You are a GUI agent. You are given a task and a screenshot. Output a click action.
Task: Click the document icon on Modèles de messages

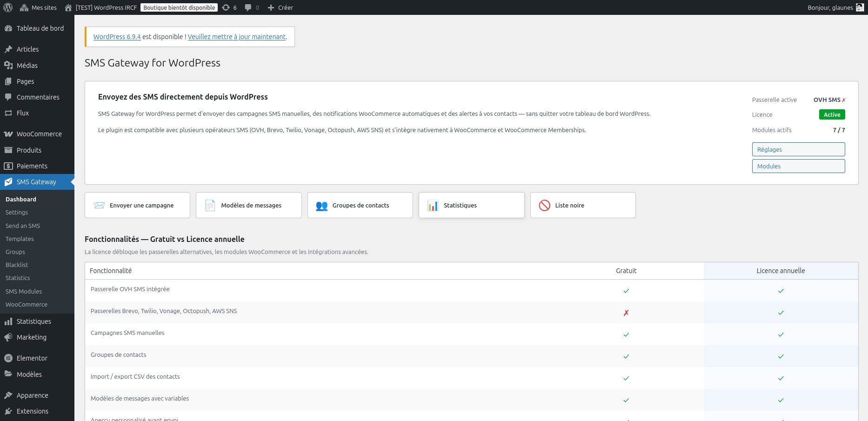[x=210, y=205]
